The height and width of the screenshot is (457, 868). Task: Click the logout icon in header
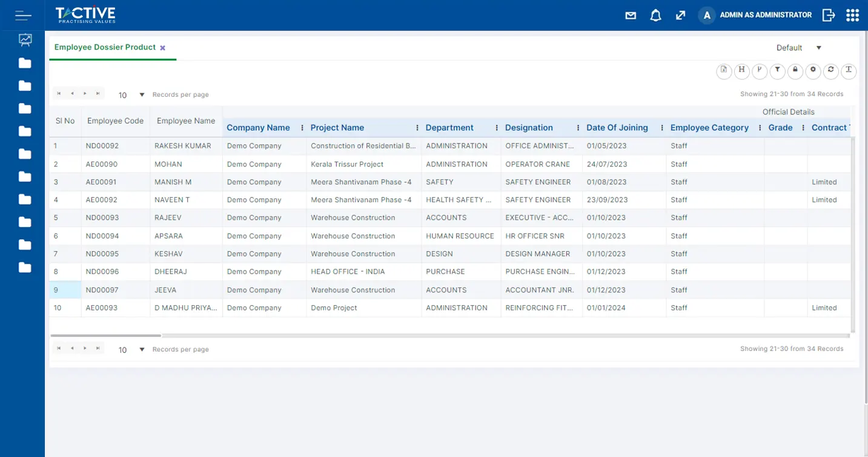(x=828, y=15)
